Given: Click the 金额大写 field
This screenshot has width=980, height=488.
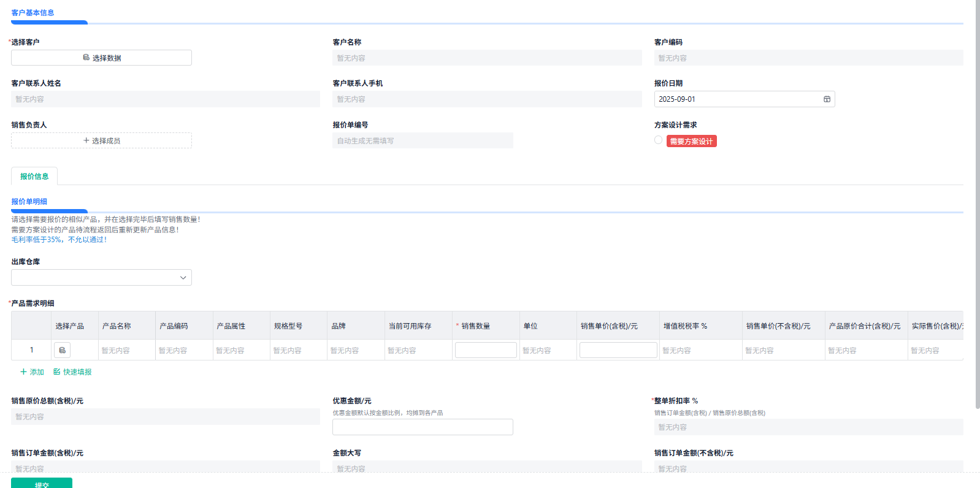Looking at the screenshot, I should click(x=487, y=467).
